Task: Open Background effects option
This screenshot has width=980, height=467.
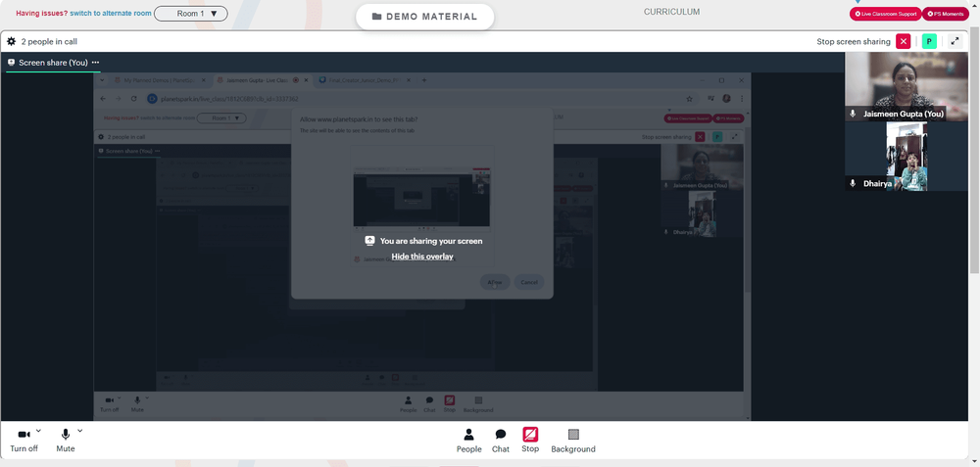Action: (573, 441)
